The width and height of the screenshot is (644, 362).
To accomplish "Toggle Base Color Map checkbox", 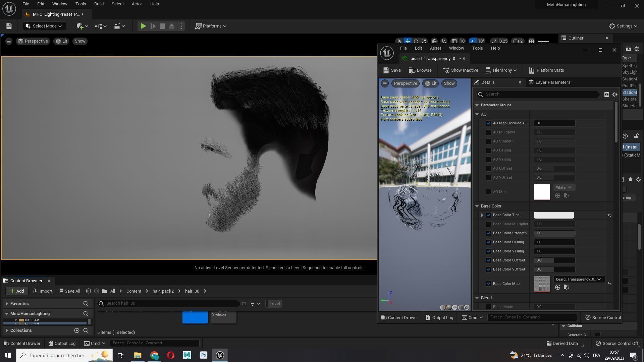I will [x=489, y=284].
